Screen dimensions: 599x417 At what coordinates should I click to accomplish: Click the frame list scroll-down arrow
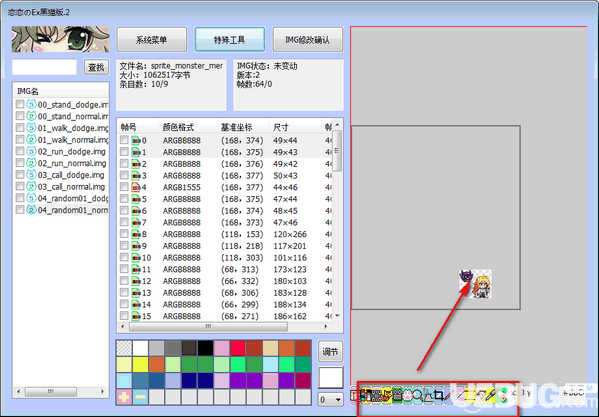337,316
